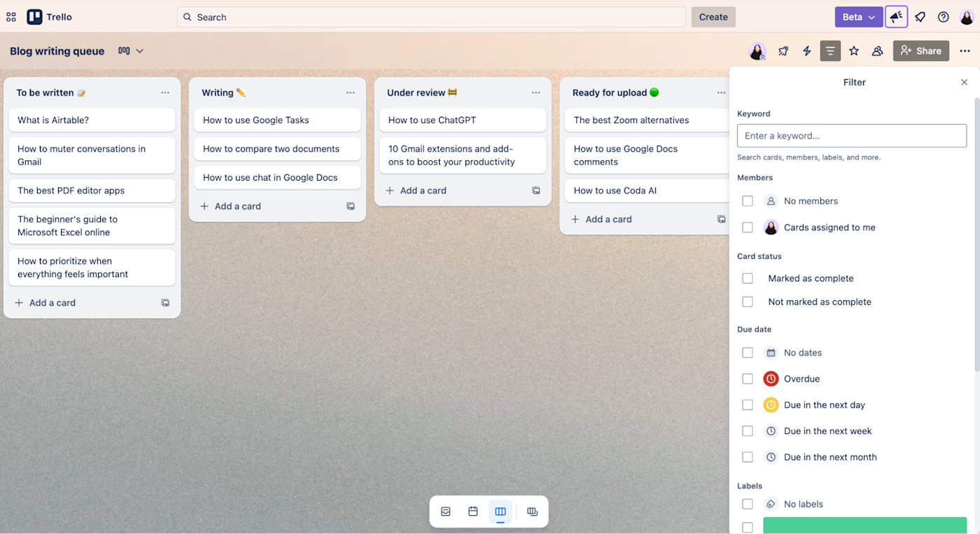980x534 pixels.
Task: Create from template in Ready for upload list
Action: (x=721, y=219)
